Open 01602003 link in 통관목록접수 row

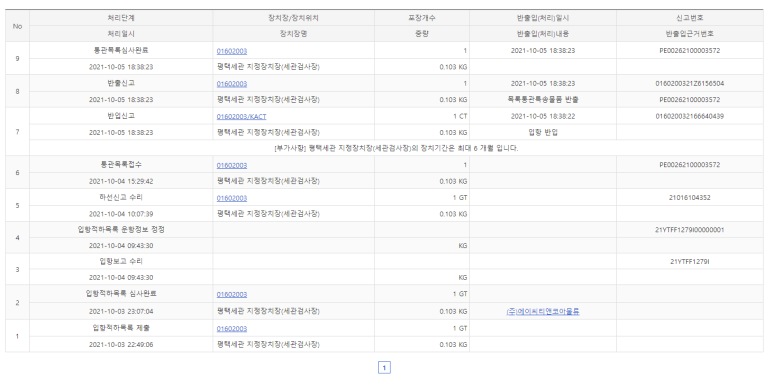point(232,165)
